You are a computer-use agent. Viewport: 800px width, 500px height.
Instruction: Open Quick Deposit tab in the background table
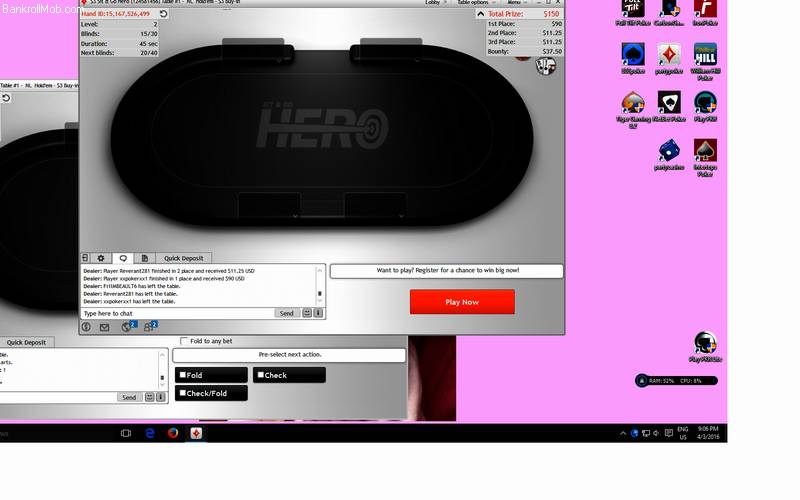[x=26, y=342]
